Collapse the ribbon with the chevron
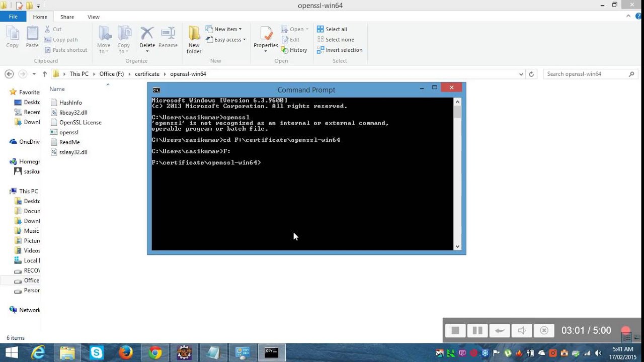 (629, 16)
